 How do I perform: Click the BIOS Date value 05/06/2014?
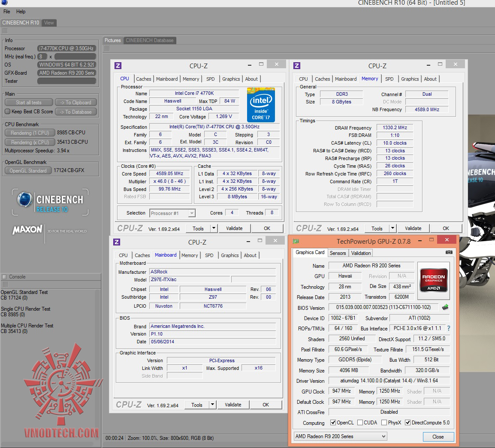tap(213, 342)
